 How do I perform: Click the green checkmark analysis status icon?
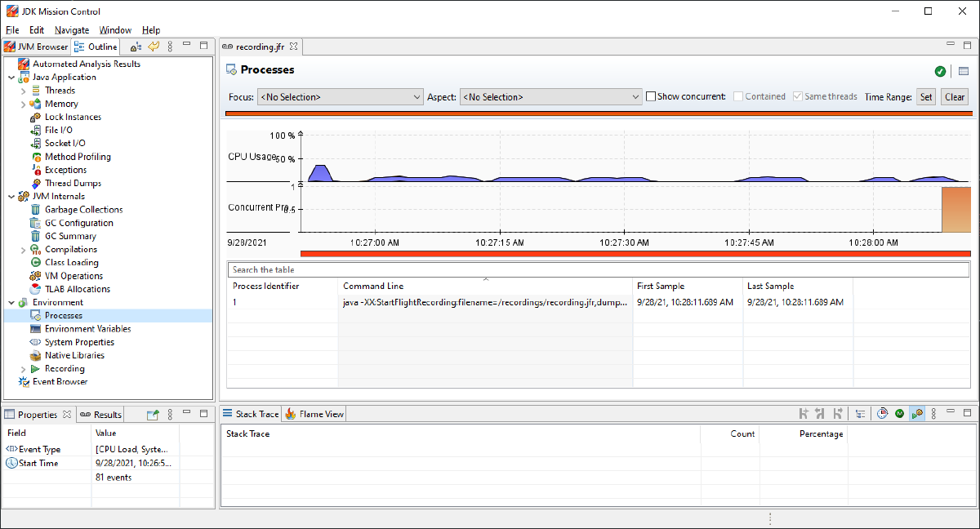pos(941,71)
